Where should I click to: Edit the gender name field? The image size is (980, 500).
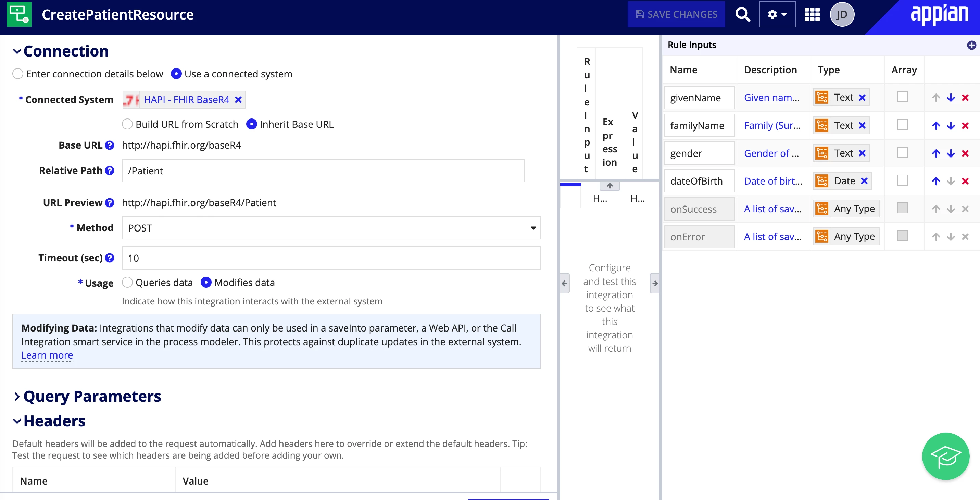tap(699, 153)
